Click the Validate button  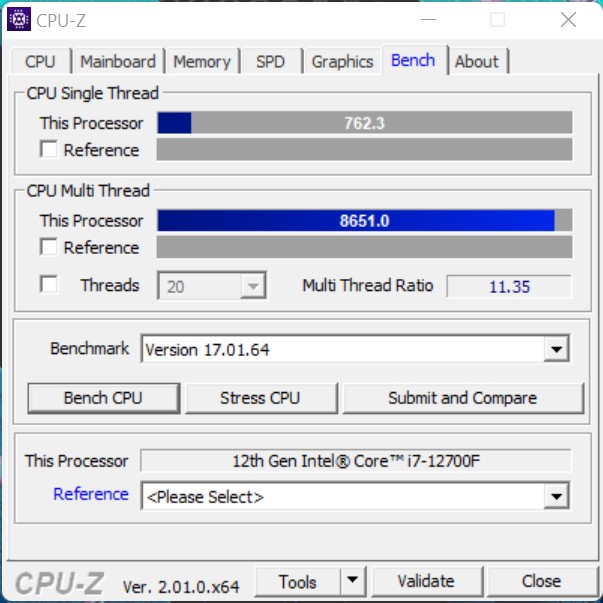tap(426, 581)
